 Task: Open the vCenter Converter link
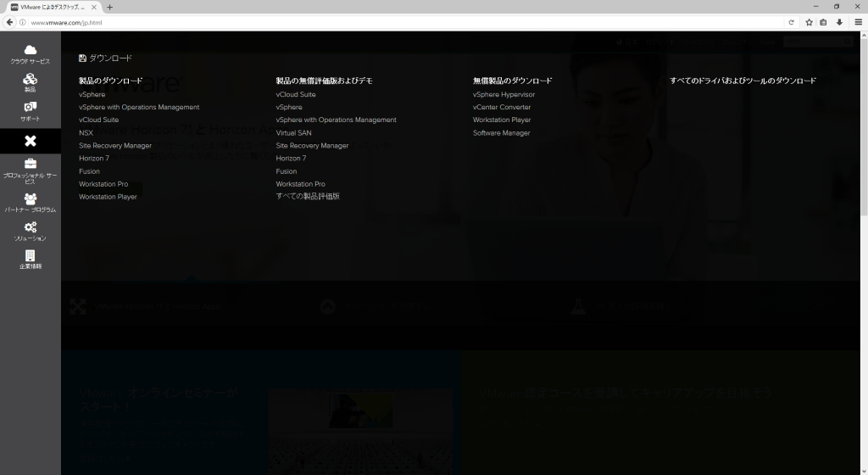[502, 108]
